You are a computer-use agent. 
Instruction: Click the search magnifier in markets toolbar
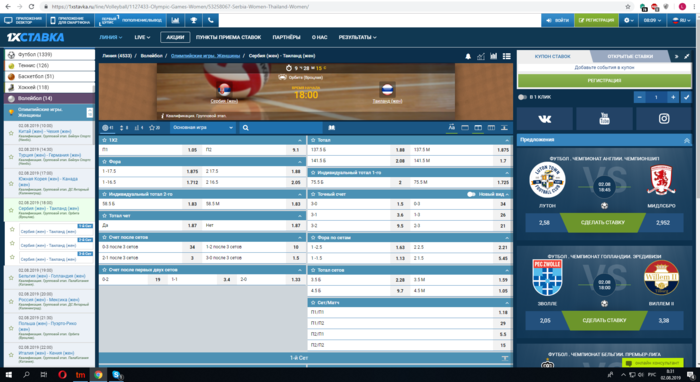pyautogui.click(x=246, y=128)
